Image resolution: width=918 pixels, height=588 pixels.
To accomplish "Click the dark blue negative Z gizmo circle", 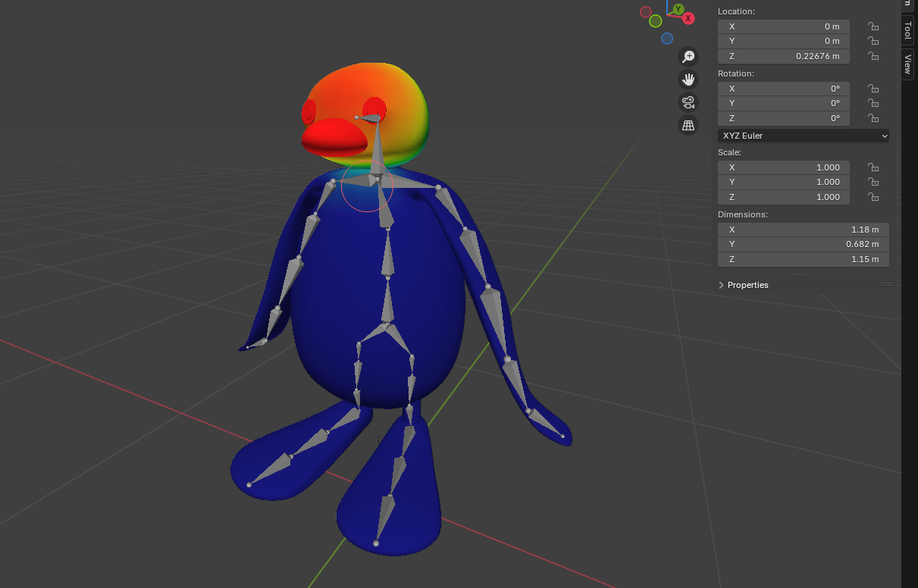I will (x=667, y=39).
